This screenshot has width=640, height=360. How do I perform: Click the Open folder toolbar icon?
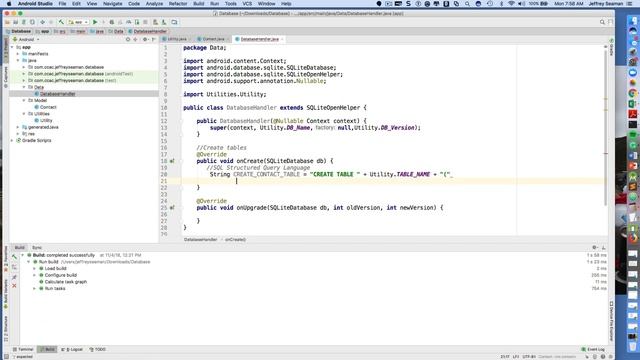pos(7,22)
